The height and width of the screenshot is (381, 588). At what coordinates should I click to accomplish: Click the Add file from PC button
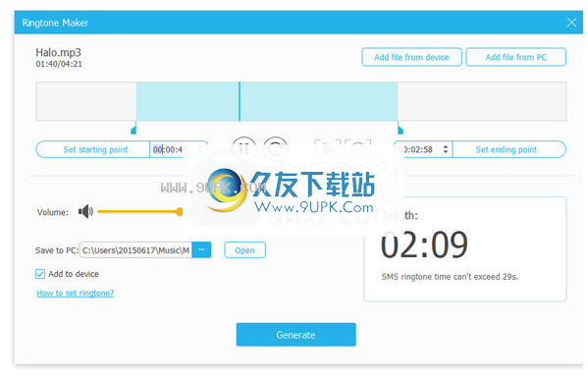[515, 57]
